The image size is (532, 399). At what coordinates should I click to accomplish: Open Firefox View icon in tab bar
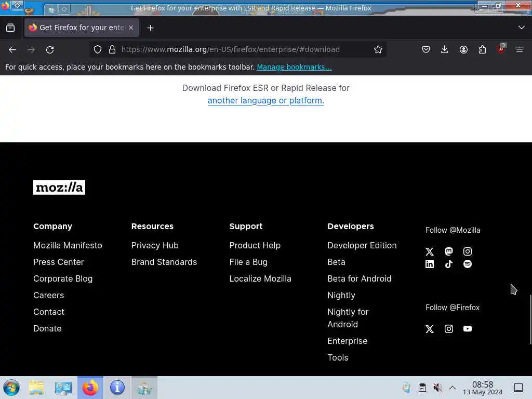pos(10,28)
